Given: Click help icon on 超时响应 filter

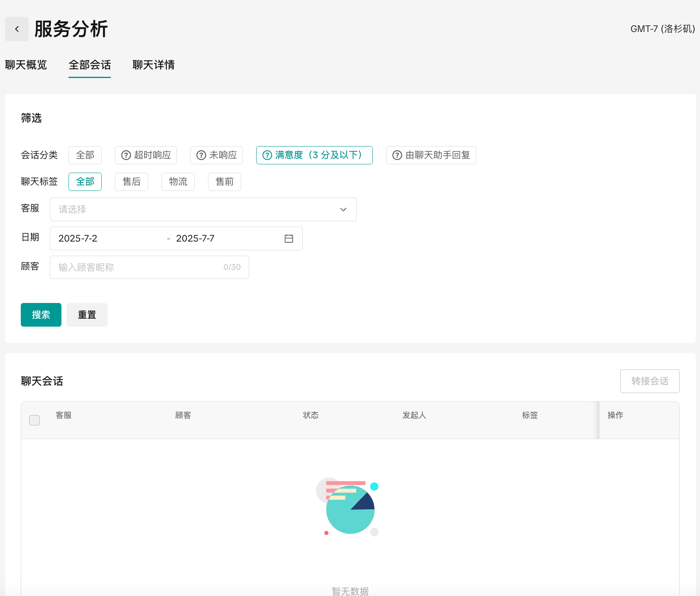Looking at the screenshot, I should [x=126, y=155].
